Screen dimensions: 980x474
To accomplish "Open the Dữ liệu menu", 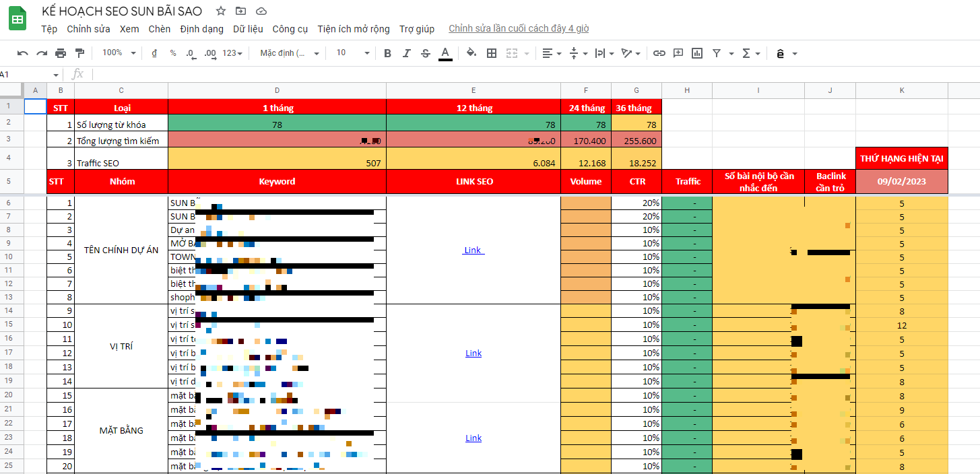I will tap(248, 29).
